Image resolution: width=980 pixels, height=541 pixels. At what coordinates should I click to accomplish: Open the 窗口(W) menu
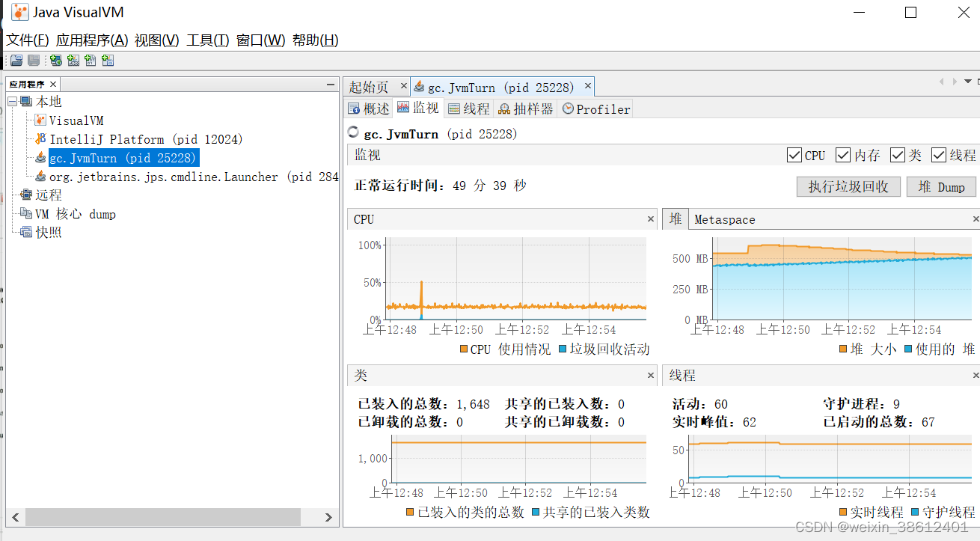[261, 40]
